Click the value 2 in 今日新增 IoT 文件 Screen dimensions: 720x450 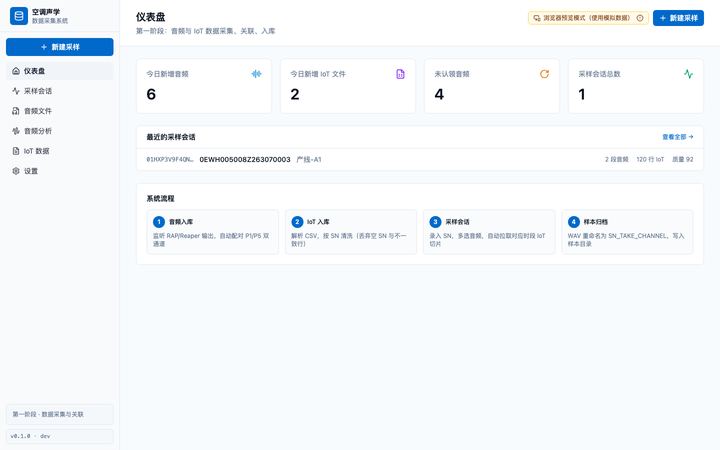pos(295,94)
